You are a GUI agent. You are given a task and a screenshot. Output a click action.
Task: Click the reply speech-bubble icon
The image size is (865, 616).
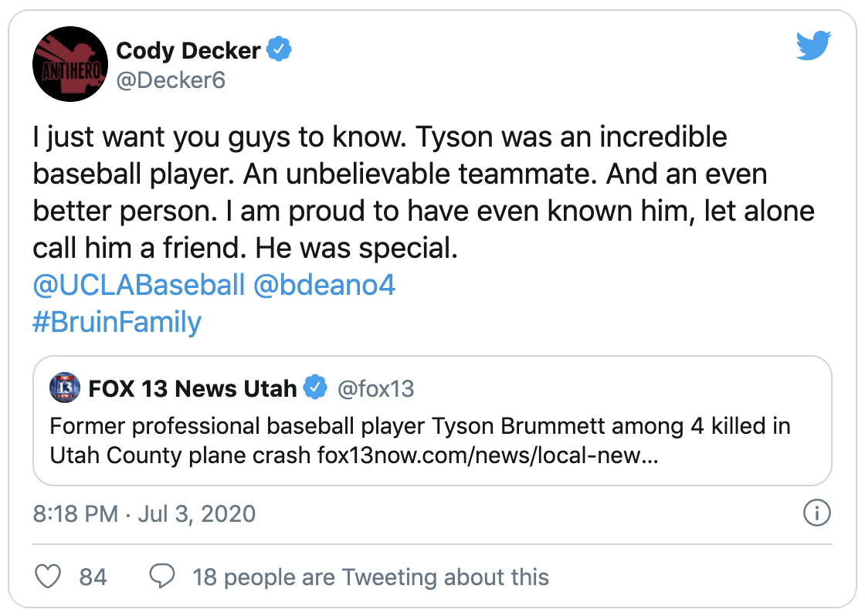coord(161,576)
